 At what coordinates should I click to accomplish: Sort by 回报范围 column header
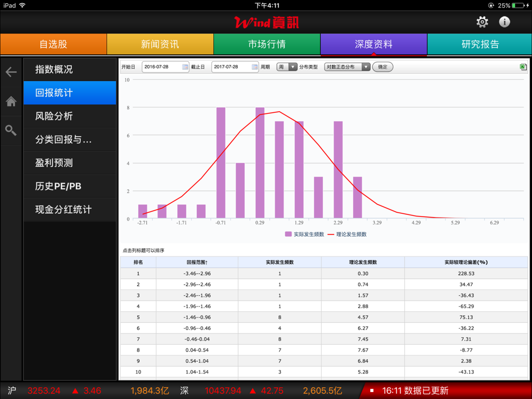(x=197, y=262)
